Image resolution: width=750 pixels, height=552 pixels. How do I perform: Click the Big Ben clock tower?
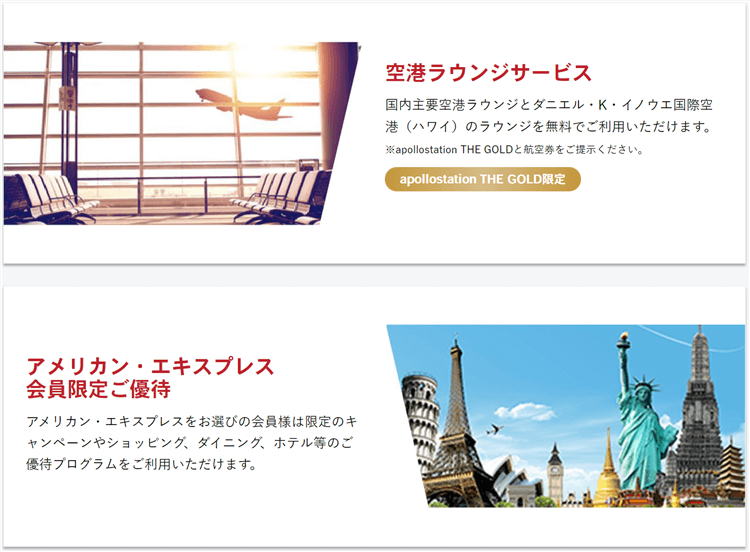pyautogui.click(x=555, y=474)
